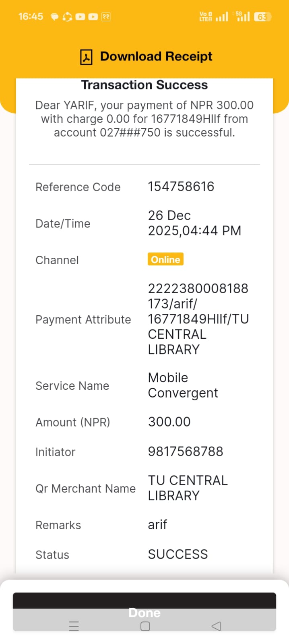Tap the first YouTube notification icon
The width and height of the screenshot is (289, 644).
coord(80,17)
